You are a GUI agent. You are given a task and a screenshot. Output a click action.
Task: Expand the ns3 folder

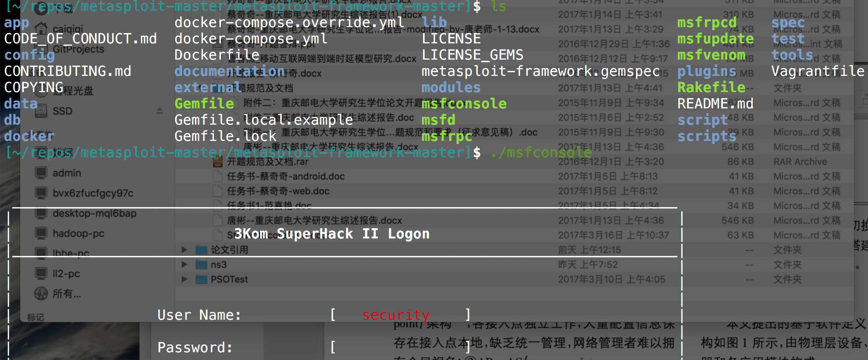pos(184,264)
